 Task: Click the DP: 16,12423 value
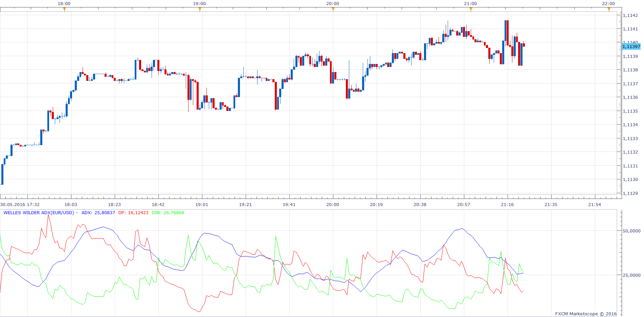click(133, 213)
